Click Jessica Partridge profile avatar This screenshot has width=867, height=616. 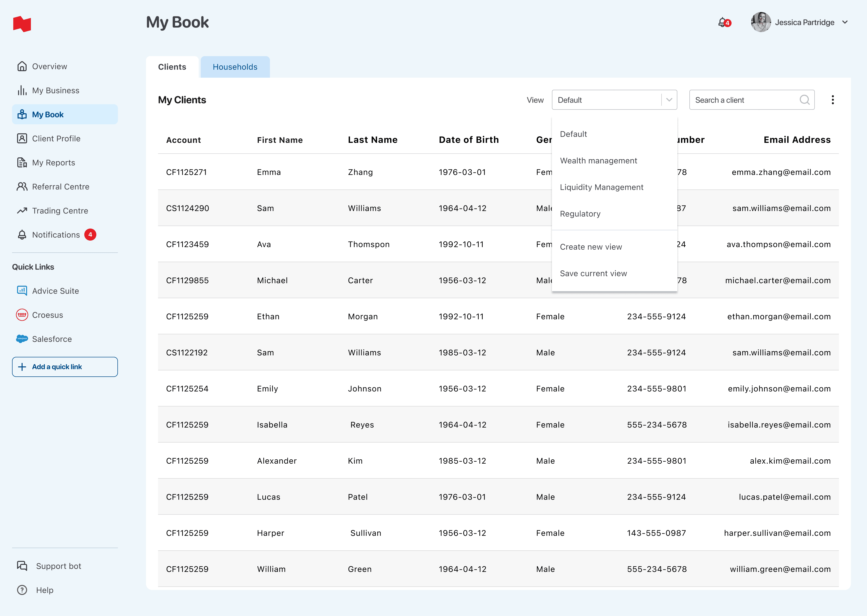tap(761, 22)
